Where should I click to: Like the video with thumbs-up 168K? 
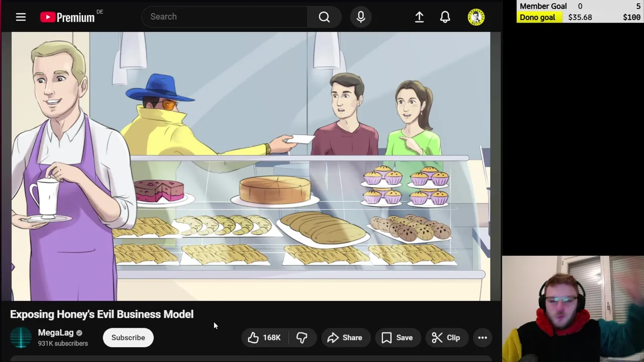[x=265, y=338]
